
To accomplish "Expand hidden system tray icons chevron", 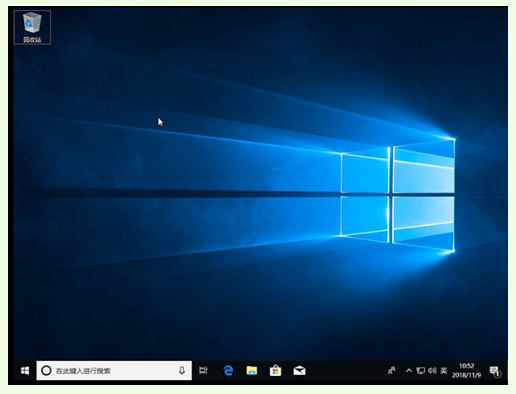I will click(x=409, y=370).
